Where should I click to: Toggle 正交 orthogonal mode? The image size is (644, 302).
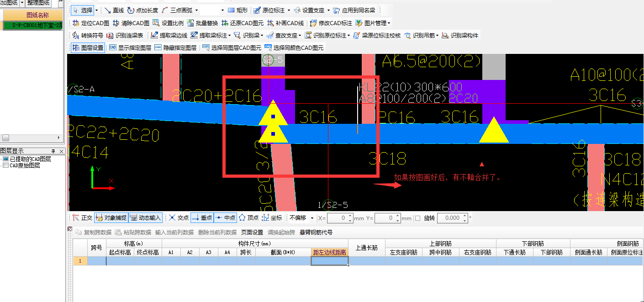click(82, 218)
